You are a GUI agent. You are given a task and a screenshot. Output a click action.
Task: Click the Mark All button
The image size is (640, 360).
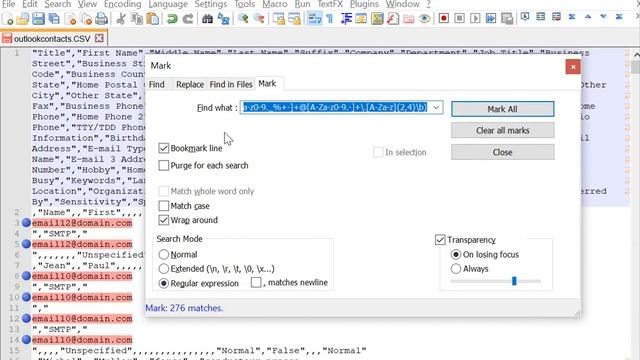(x=502, y=109)
